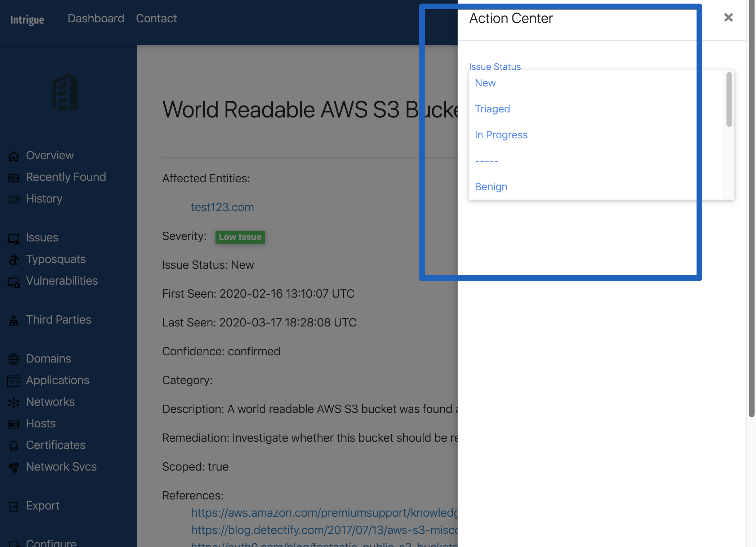Click the Domains globe icon
Viewport: 756px width, 547px height.
[x=14, y=359]
